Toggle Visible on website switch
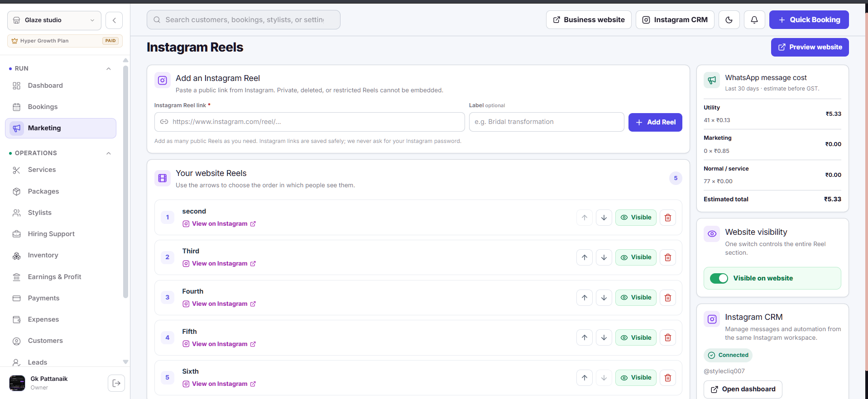 719,278
